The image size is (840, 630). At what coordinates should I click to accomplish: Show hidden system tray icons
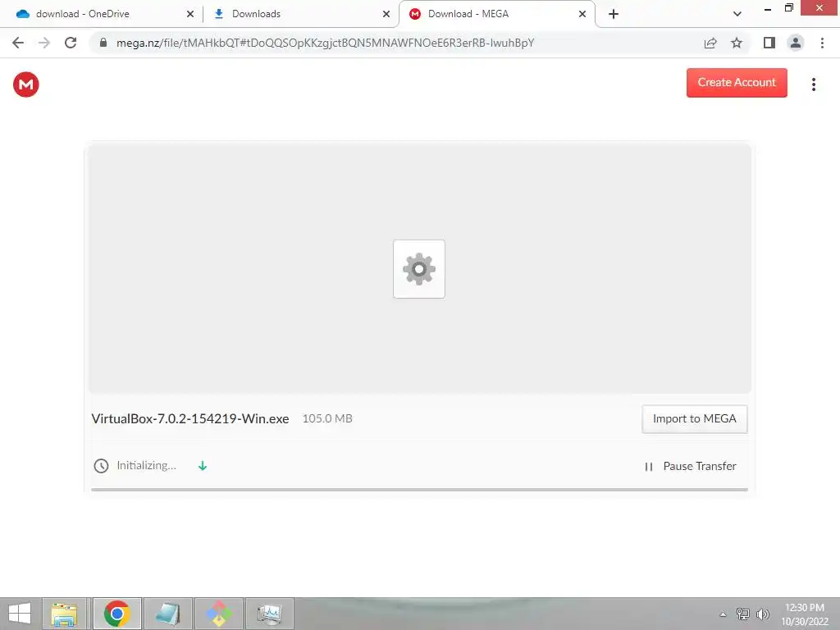(x=723, y=614)
